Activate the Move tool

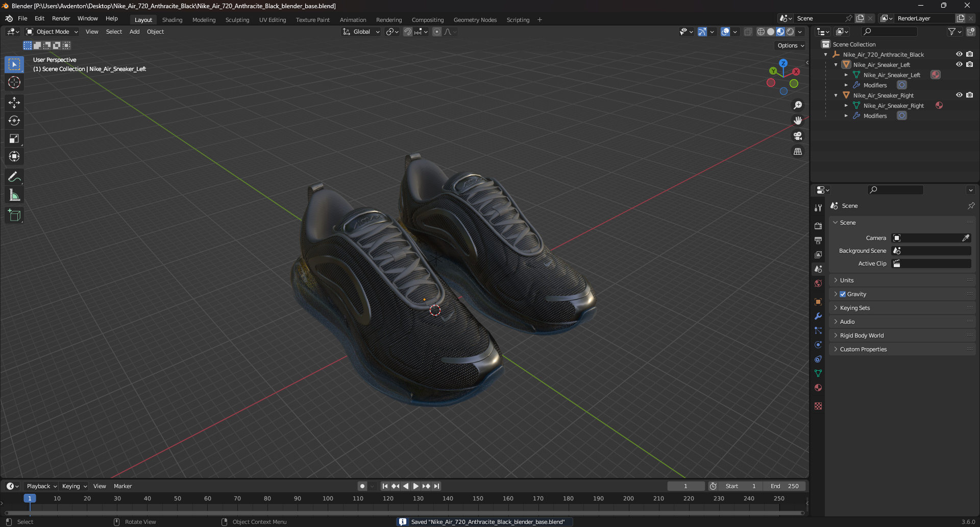pyautogui.click(x=14, y=103)
